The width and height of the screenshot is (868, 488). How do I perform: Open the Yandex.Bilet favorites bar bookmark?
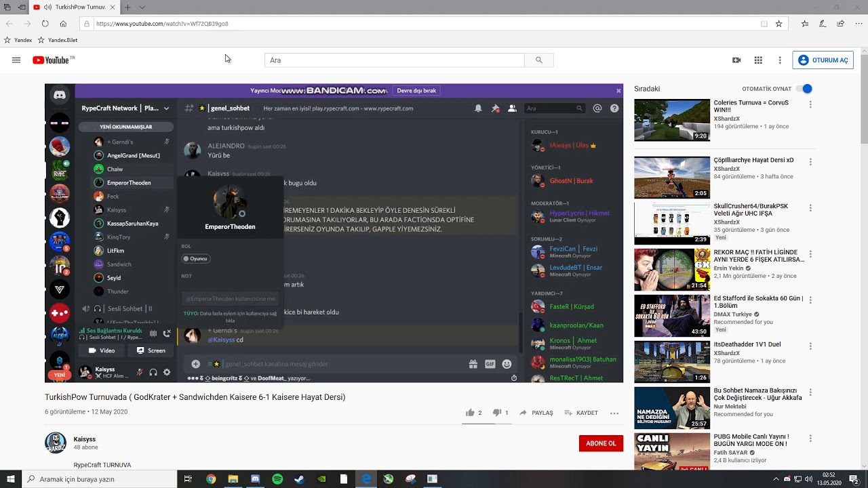tap(58, 40)
